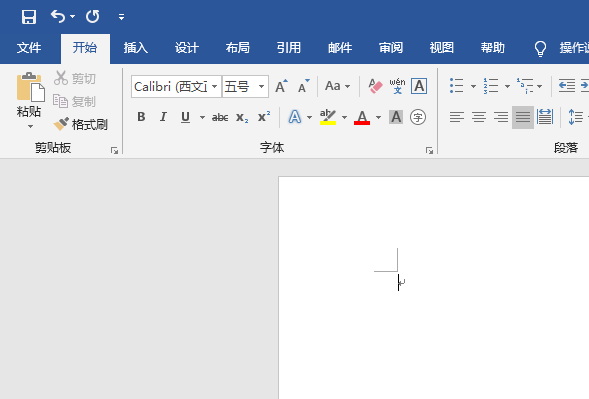This screenshot has width=589, height=399.
Task: Open the wén phonetic guide
Action: [397, 86]
